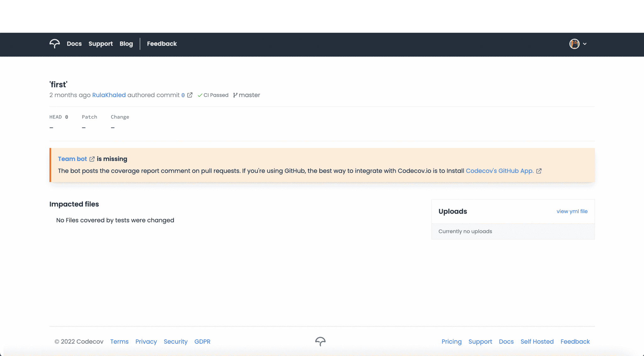Switch to the Docs navigation item
Image resolution: width=644 pixels, height=356 pixels.
pos(74,44)
